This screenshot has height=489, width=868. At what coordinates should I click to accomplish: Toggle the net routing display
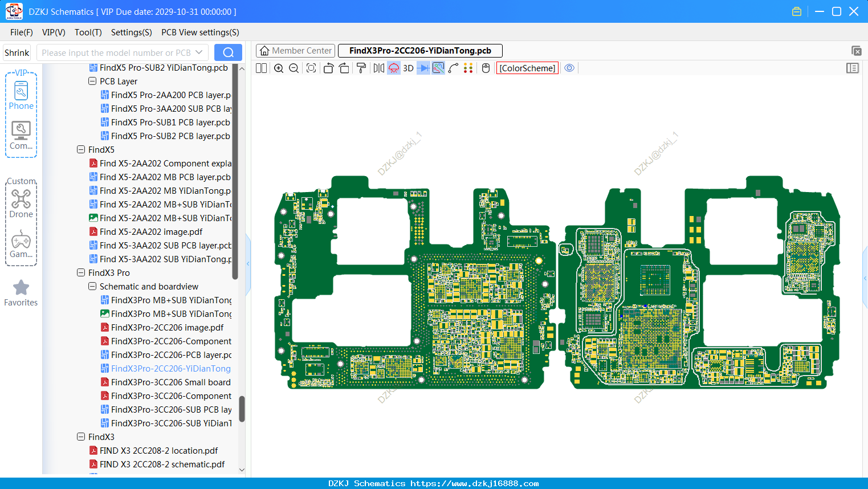pos(438,68)
